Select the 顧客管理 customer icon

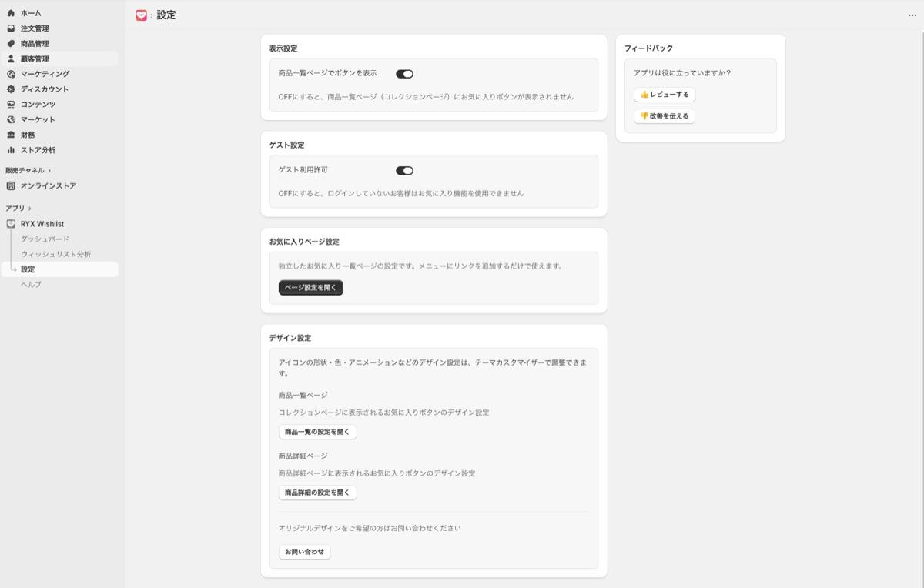click(12, 58)
